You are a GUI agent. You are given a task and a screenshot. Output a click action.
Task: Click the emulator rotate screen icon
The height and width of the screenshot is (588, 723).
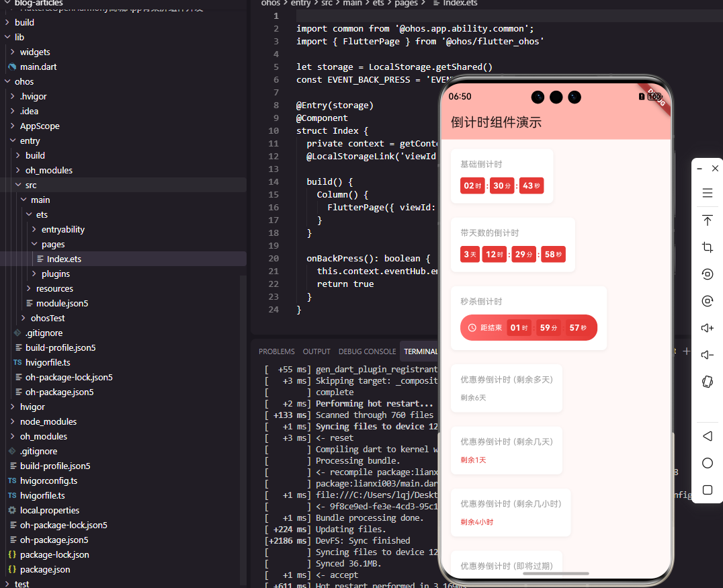708,274
